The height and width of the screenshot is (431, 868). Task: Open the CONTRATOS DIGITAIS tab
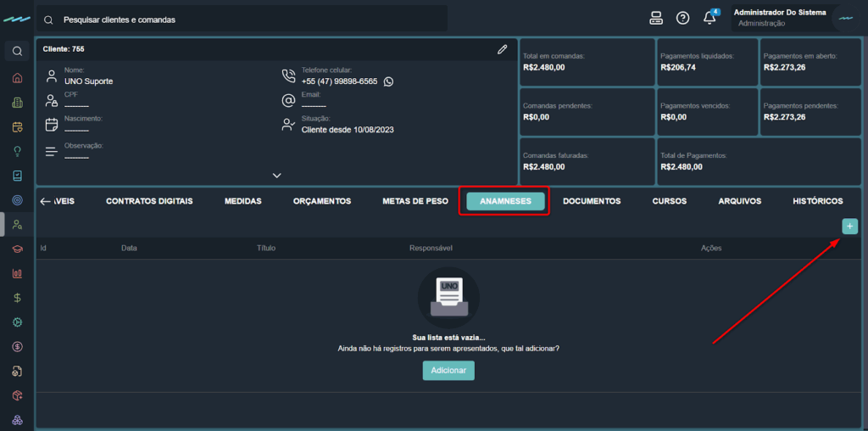point(149,201)
